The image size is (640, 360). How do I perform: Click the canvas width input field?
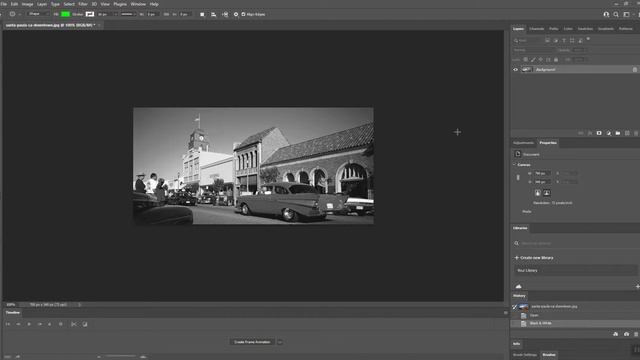[x=542, y=173]
